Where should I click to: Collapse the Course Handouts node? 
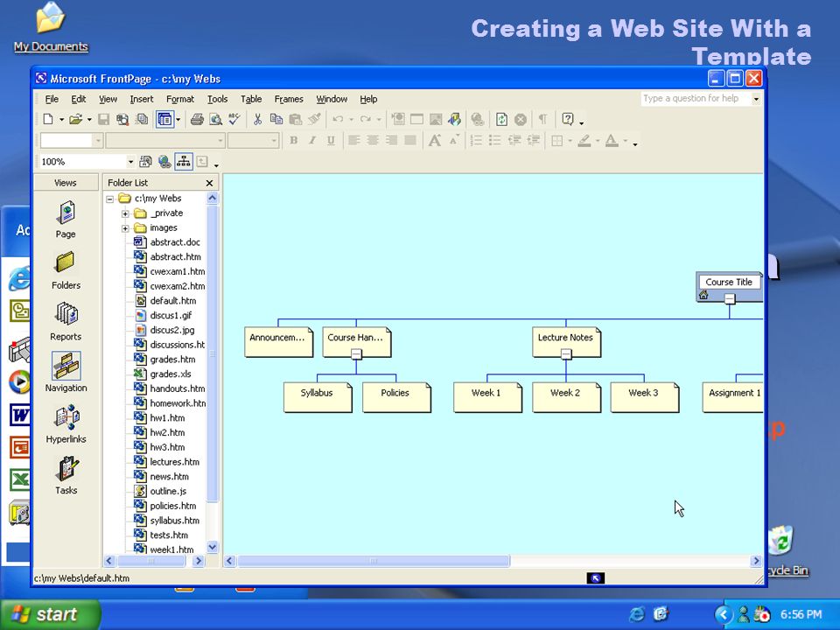[x=356, y=353]
